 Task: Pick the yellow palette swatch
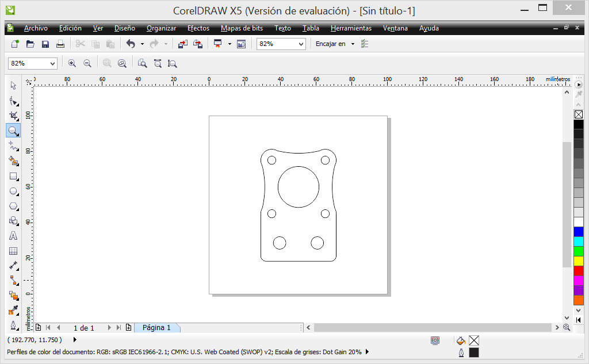point(579,260)
